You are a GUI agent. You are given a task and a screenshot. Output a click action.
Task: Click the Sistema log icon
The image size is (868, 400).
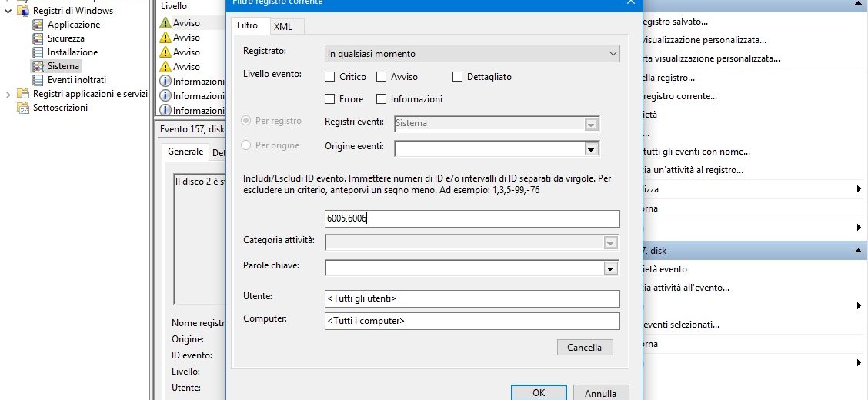(x=38, y=66)
